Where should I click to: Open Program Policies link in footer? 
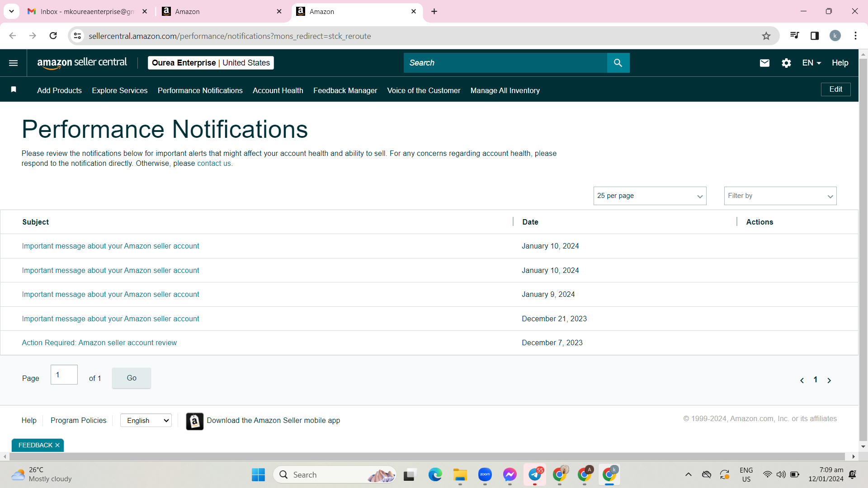pyautogui.click(x=79, y=421)
